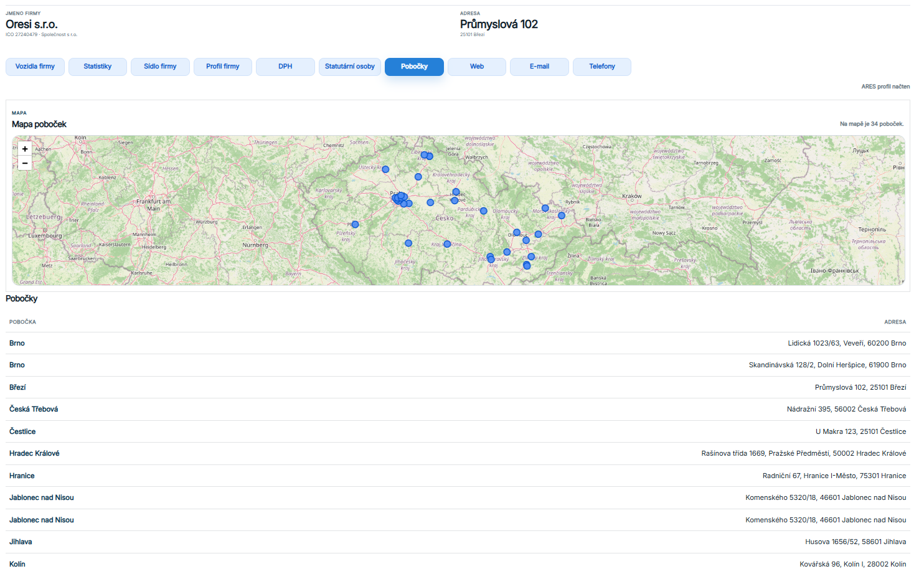Viewport: 924px width, 574px height.
Task: Click address Kovářská 96, Kolín I
Action: [x=853, y=564]
